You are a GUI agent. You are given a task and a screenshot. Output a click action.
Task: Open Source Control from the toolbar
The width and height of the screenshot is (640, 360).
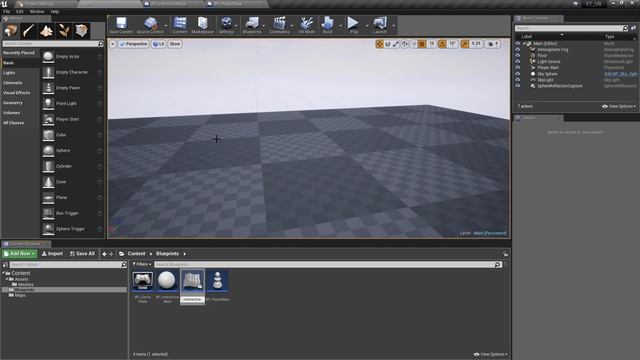(x=150, y=23)
